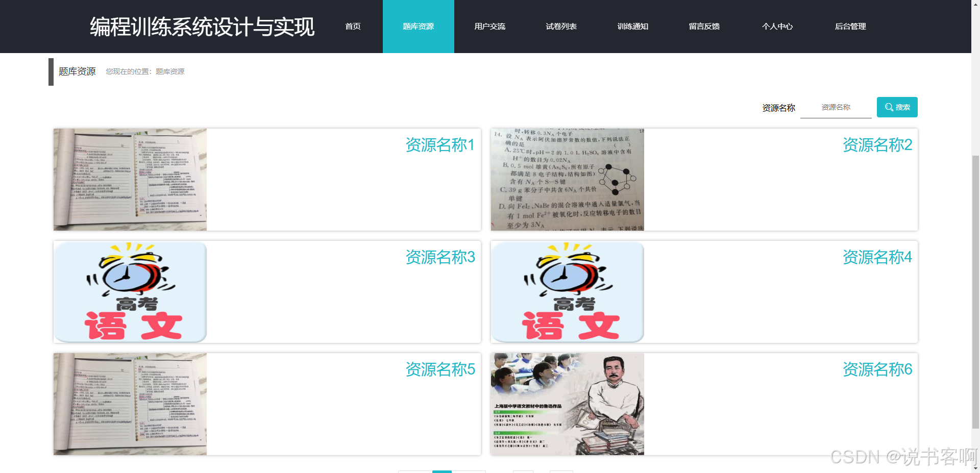Open the 试卷列表 menu item
The height and width of the screenshot is (473, 980).
point(561,27)
